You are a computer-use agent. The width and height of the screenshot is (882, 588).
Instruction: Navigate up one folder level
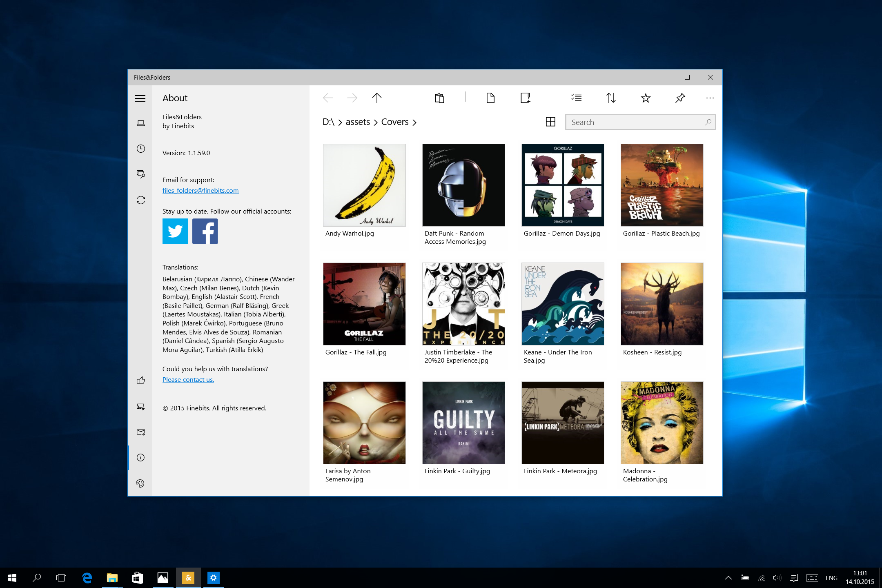click(x=377, y=98)
